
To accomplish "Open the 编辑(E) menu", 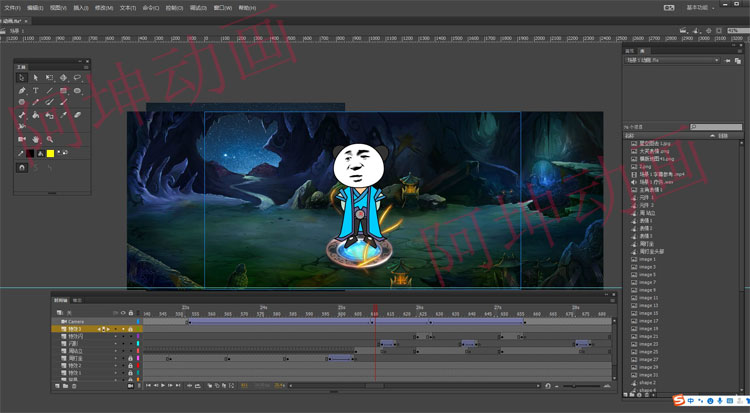I will point(35,8).
